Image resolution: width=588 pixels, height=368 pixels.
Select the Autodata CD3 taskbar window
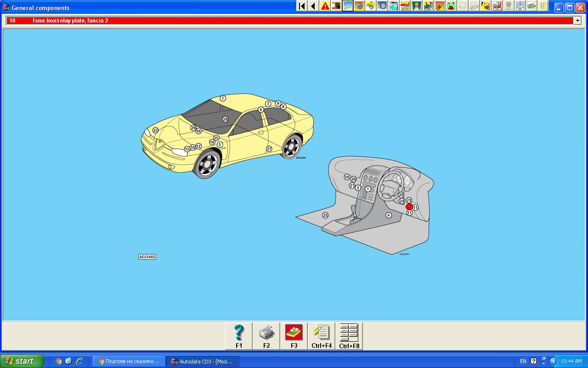202,361
